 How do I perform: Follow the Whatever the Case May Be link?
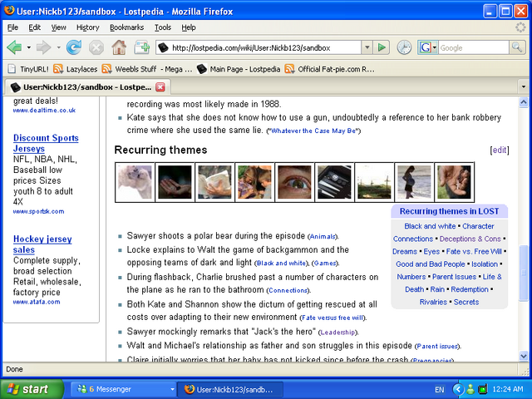click(314, 131)
